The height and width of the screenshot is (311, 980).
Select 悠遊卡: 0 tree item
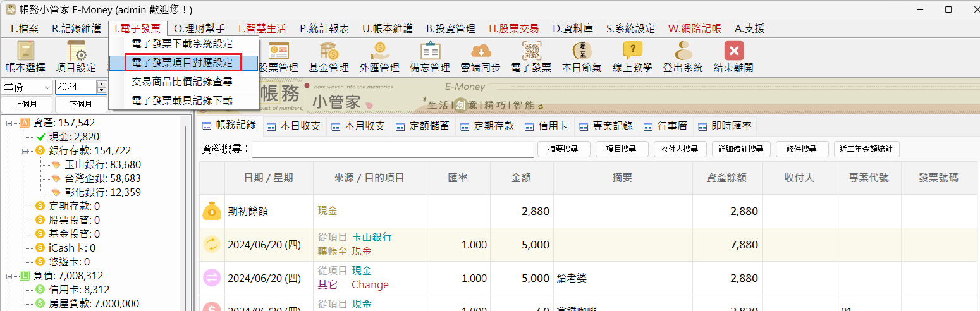coord(69,262)
